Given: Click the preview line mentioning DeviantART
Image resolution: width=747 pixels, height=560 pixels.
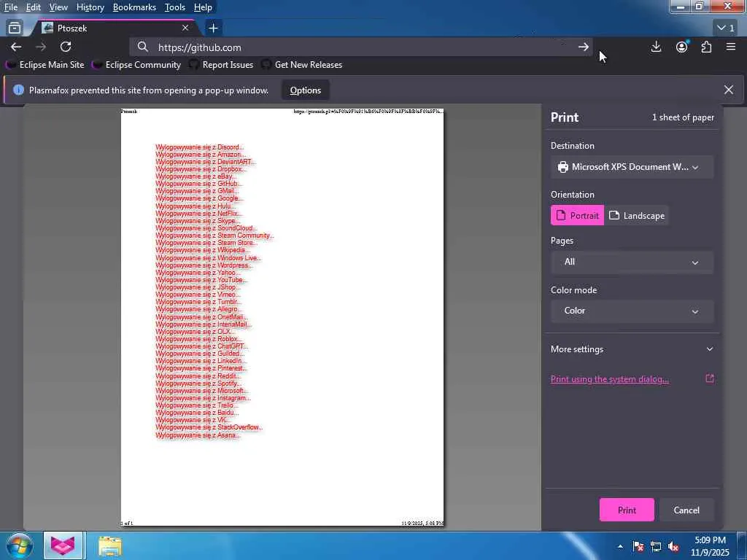Looking at the screenshot, I should point(205,161).
